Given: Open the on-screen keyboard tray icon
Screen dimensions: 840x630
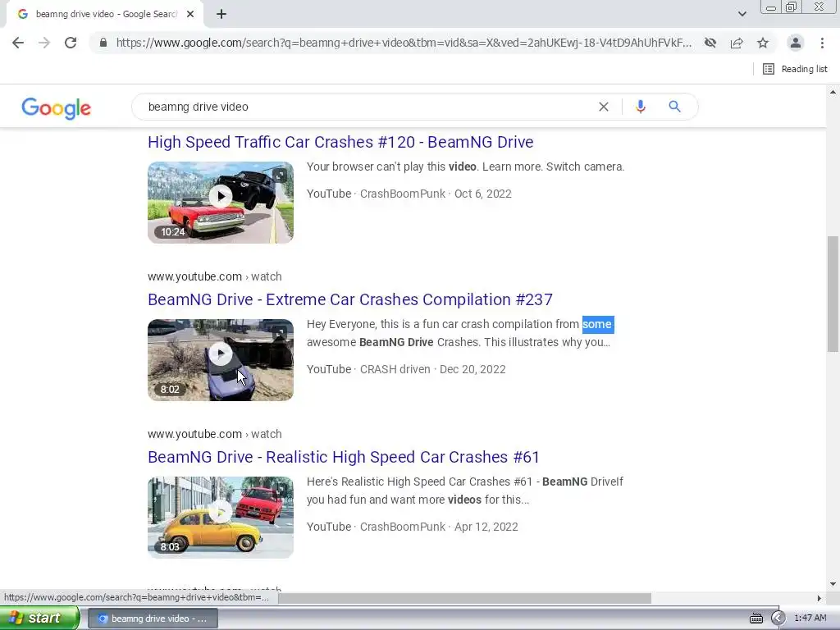Looking at the screenshot, I should point(756,619).
